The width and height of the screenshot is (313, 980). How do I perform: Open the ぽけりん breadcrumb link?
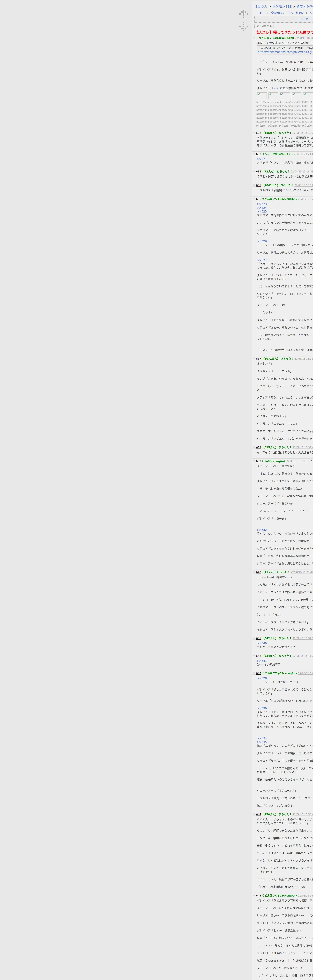[x=261, y=7]
